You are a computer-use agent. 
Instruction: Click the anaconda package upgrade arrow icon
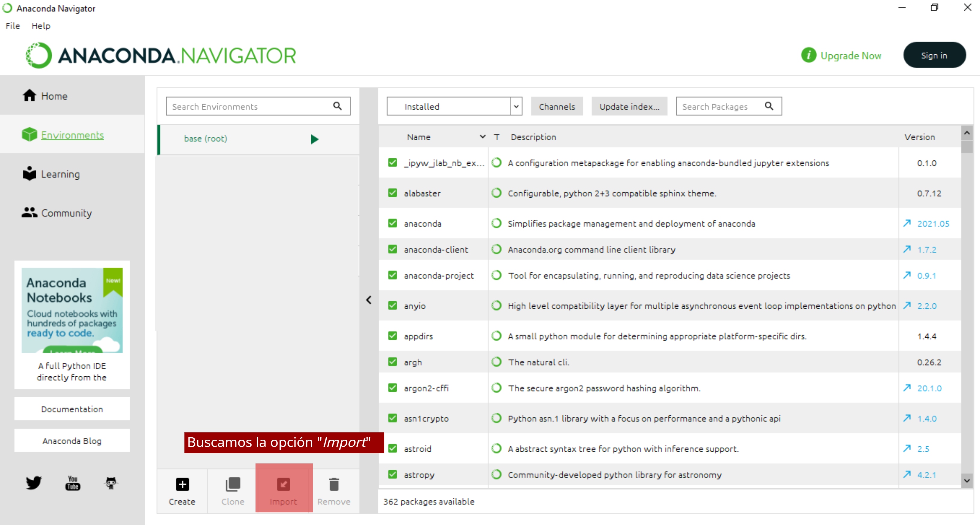tap(907, 223)
